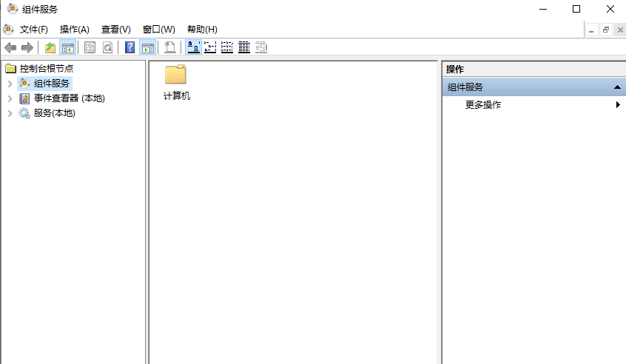Select the 计算机 folder in center pane
Viewport: 626px width, 364px height.
pos(175,74)
